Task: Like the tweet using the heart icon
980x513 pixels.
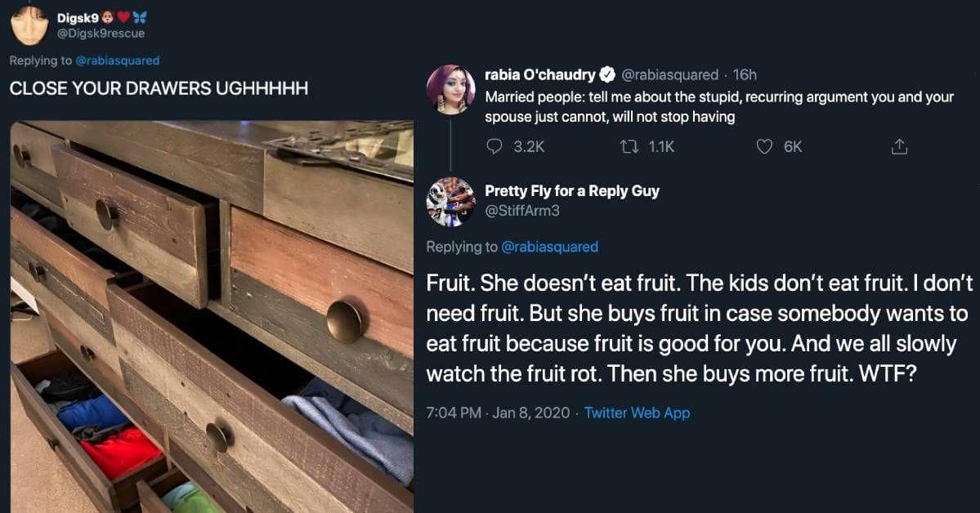Action: (764, 146)
